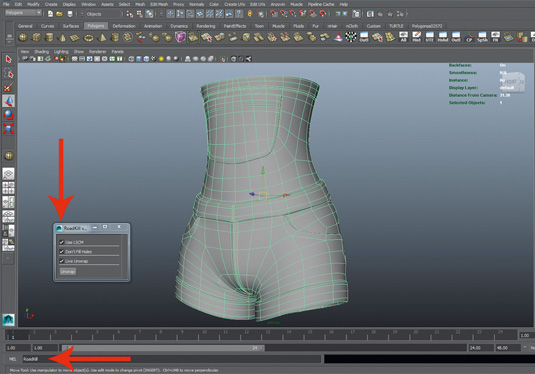
Task: Open the panel Renderer menu
Action: click(97, 52)
